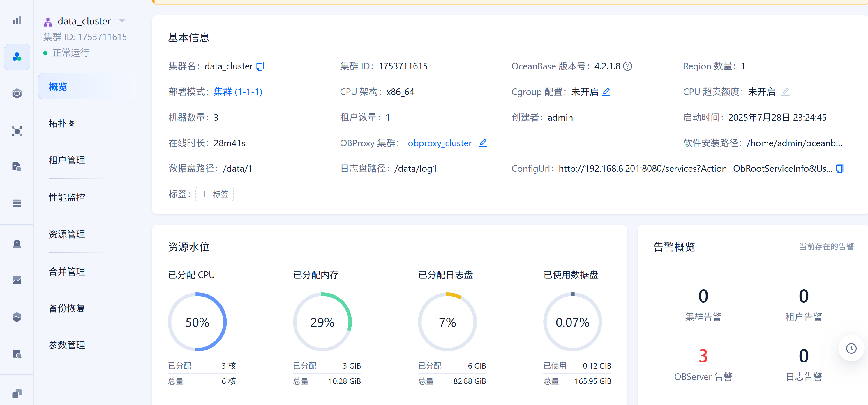Open the hexagon cube sidebar icon
This screenshot has width=868, height=405.
17,93
